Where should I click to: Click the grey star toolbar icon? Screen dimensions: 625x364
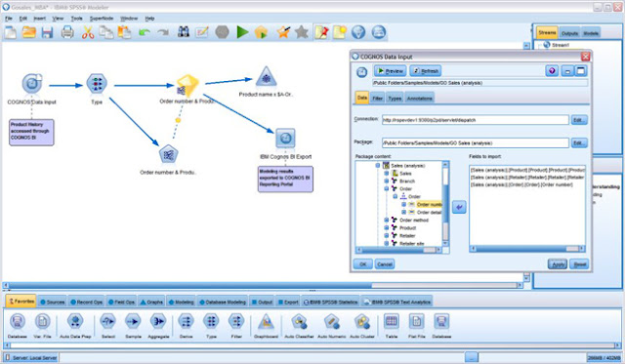[x=302, y=32]
